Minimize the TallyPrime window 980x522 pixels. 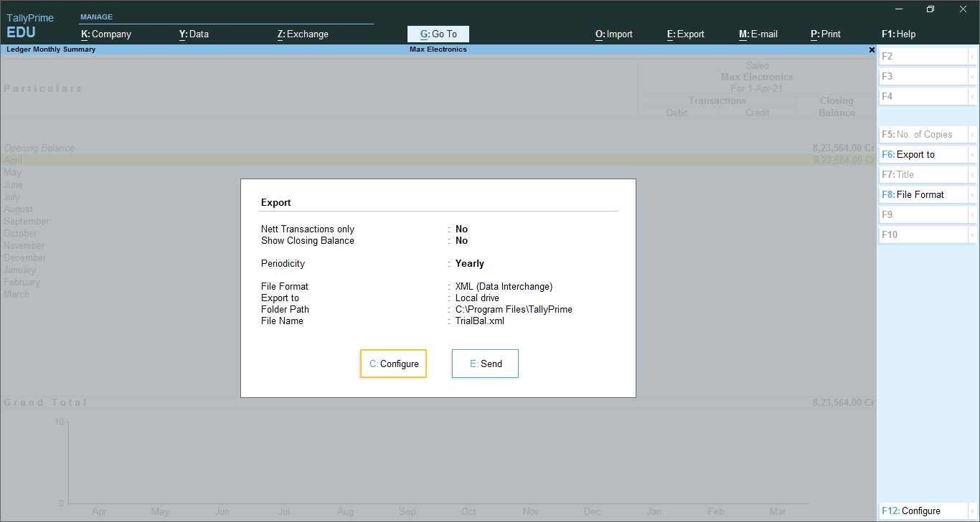click(x=899, y=9)
